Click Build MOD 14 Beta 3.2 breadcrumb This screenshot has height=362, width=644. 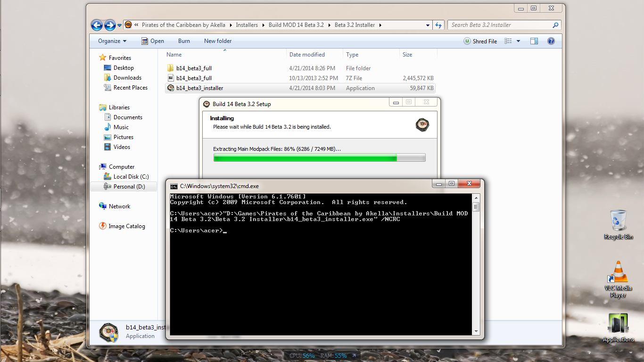pyautogui.click(x=296, y=25)
